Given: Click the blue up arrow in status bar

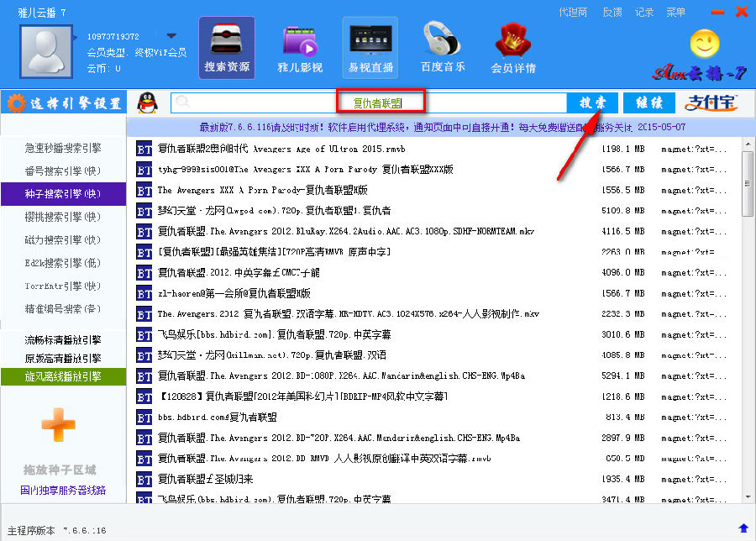Looking at the screenshot, I should pos(743,528).
